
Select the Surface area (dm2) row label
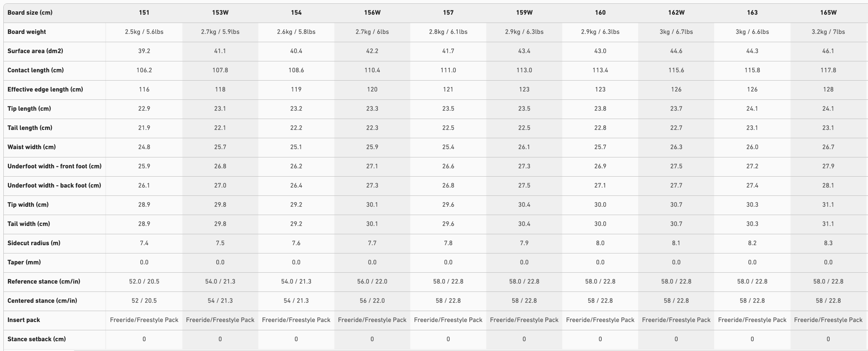pos(35,51)
